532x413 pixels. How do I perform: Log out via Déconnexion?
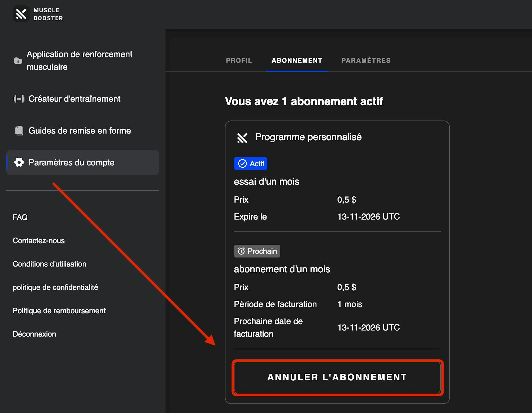[x=34, y=334]
